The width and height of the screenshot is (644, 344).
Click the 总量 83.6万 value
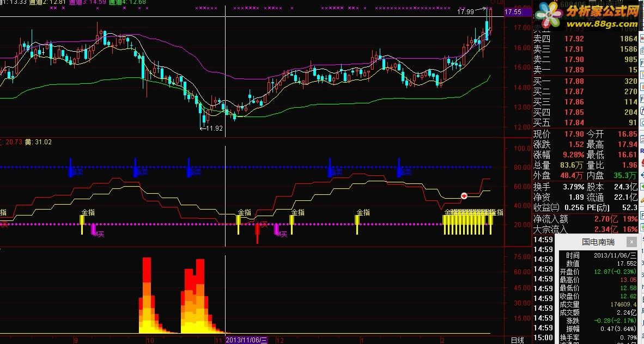point(572,165)
